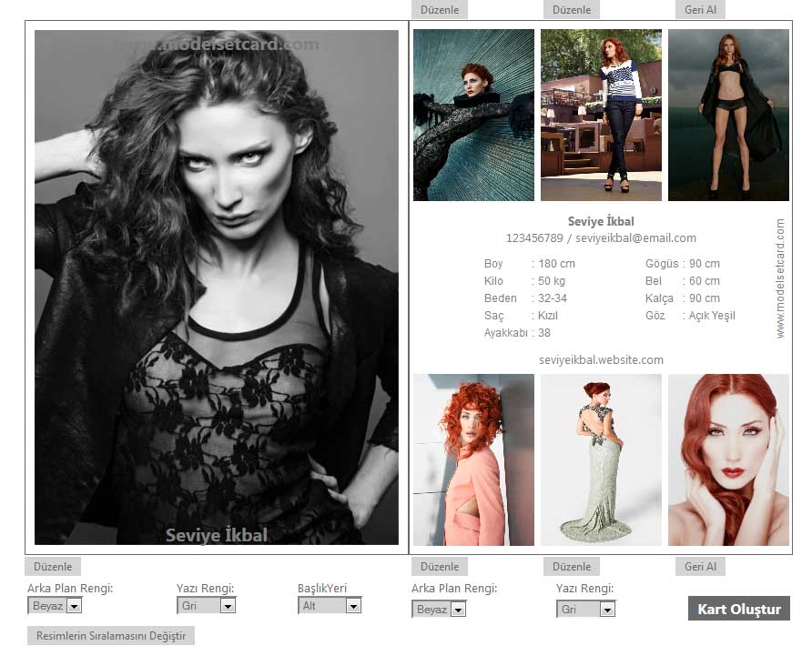
Task: Open the BaşlıkYeri dropdown
Action: click(x=330, y=606)
